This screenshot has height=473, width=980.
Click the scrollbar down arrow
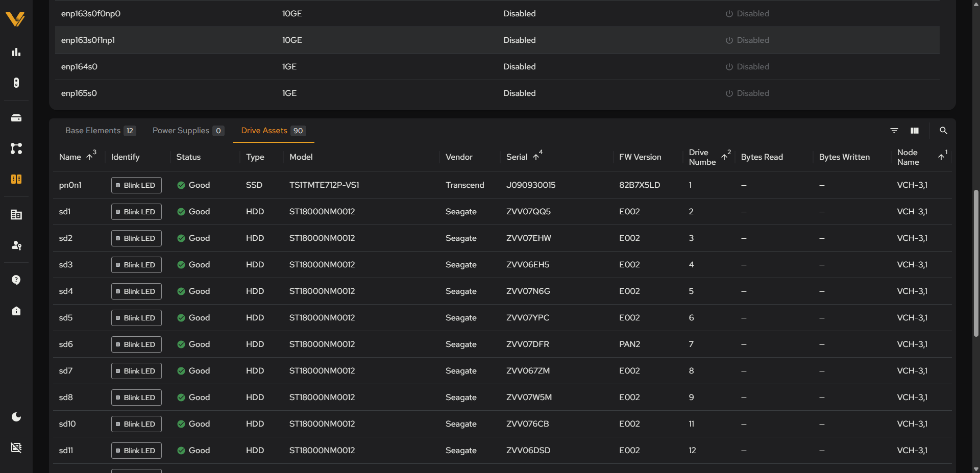[x=976, y=468]
